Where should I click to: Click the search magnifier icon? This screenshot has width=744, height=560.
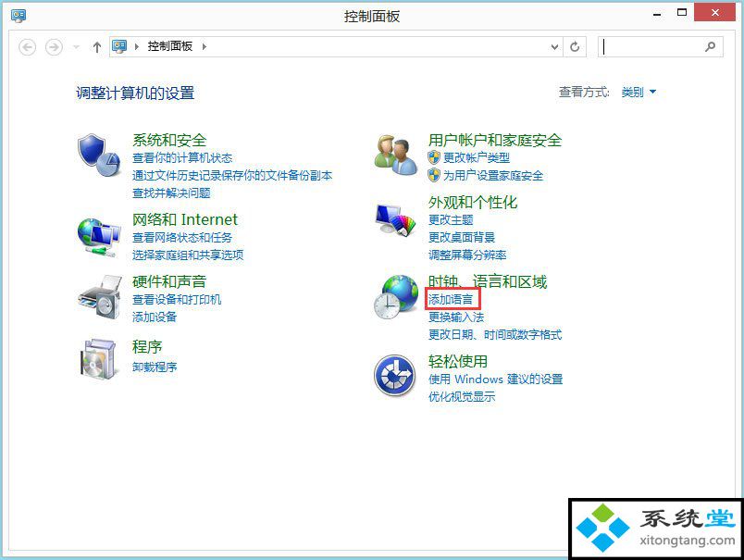point(710,46)
